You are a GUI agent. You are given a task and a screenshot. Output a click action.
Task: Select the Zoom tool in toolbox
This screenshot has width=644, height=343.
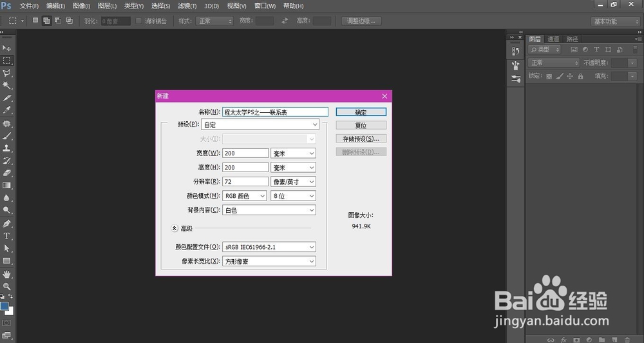pyautogui.click(x=6, y=286)
